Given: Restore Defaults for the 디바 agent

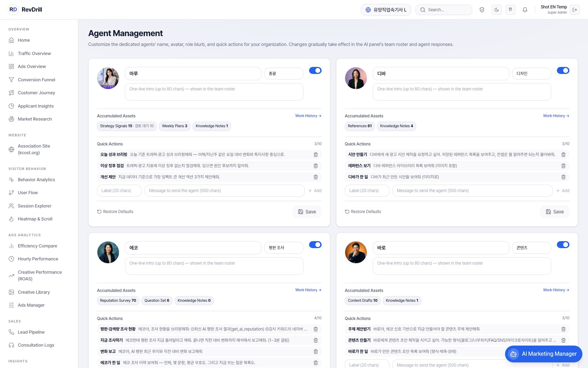Looking at the screenshot, I should point(363,212).
